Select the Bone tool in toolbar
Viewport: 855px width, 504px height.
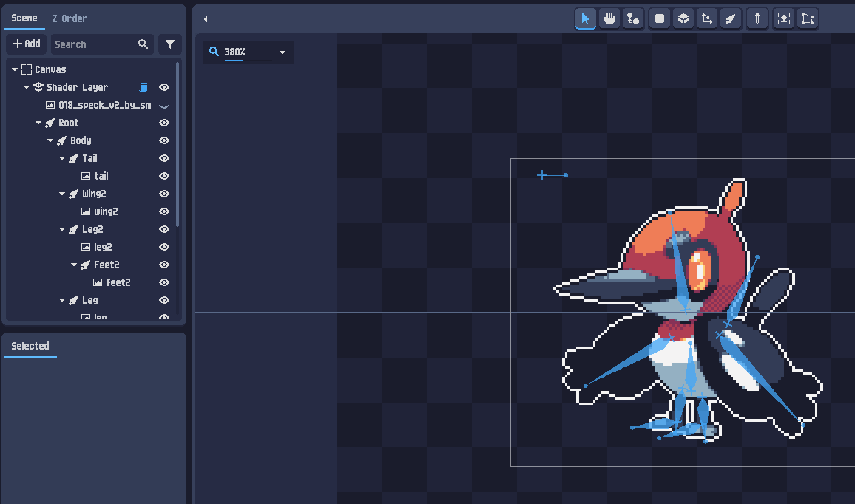point(731,18)
